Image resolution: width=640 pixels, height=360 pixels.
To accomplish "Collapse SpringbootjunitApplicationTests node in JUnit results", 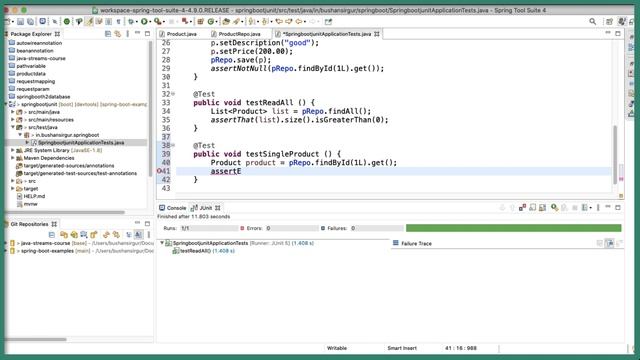I will pyautogui.click(x=162, y=243).
